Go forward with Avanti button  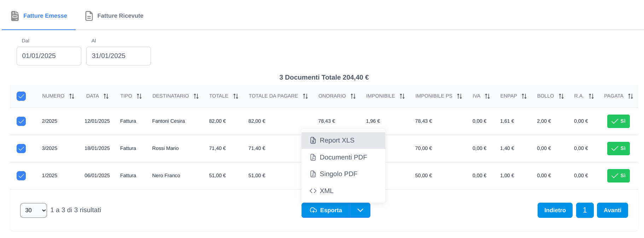pos(613,210)
